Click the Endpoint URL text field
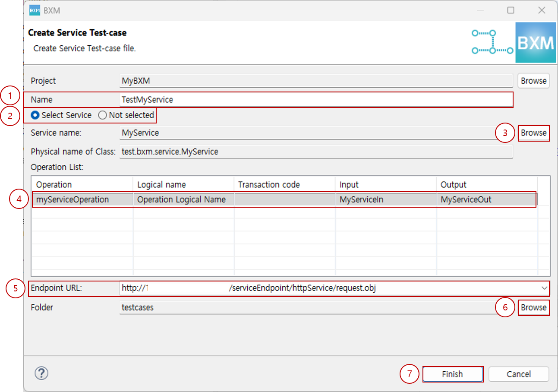Screen dimensions: 558x392 point(328,288)
